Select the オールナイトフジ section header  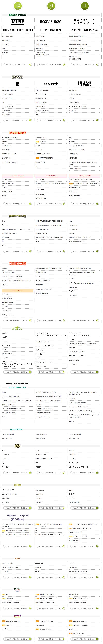pos(18,290)
